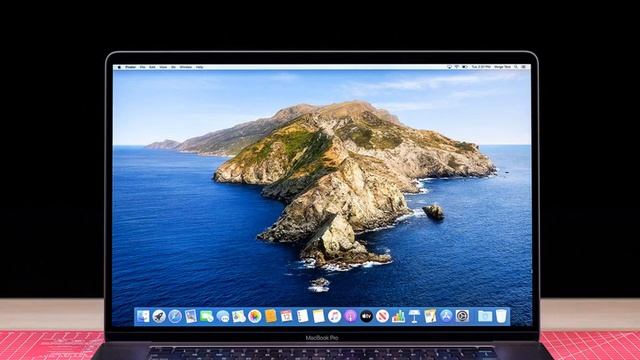Open Podcasts purple icon in Dock
Screen dimensions: 640x360
coord(350,316)
